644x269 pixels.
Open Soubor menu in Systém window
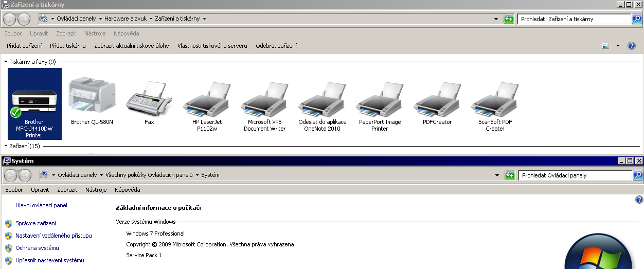[x=14, y=190]
